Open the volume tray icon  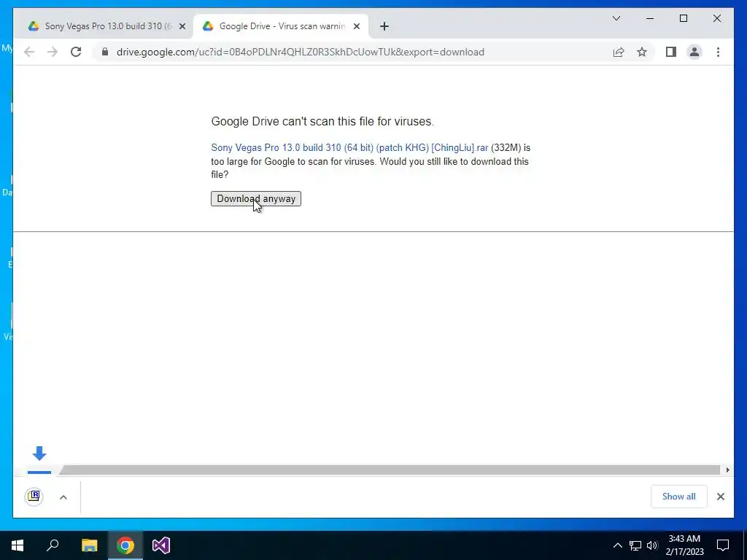pyautogui.click(x=652, y=545)
